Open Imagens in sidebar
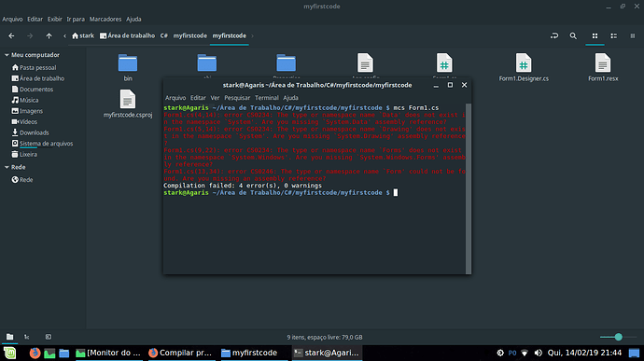Screen dimensions: 644x361 (x=27, y=111)
